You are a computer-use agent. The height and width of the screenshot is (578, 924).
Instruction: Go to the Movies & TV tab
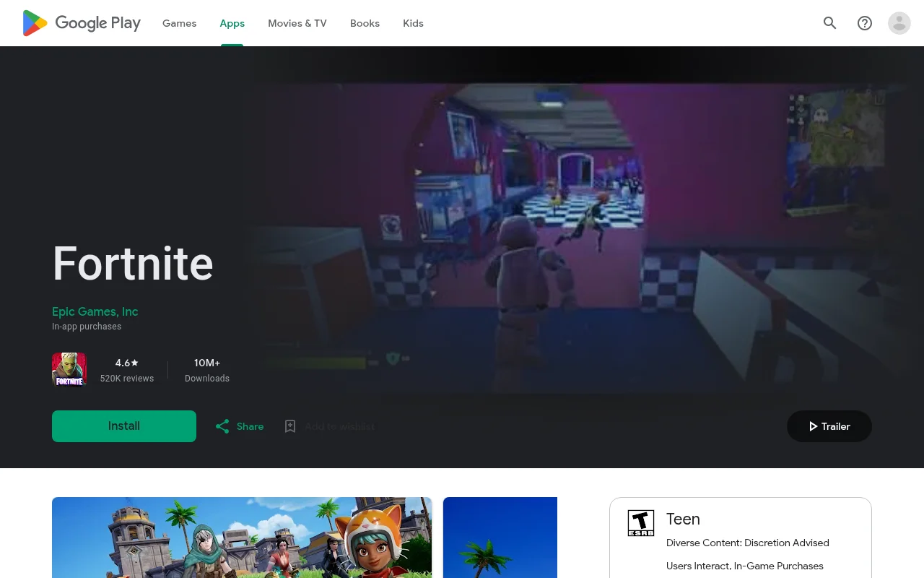click(297, 23)
